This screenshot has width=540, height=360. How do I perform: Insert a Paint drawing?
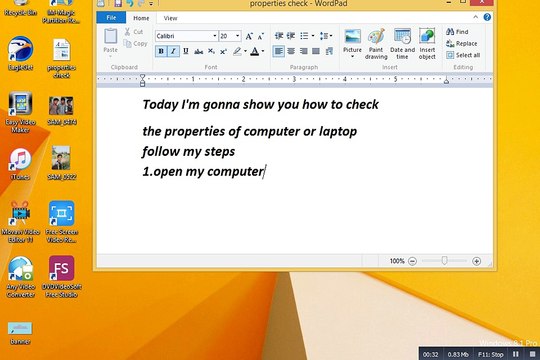[x=376, y=44]
